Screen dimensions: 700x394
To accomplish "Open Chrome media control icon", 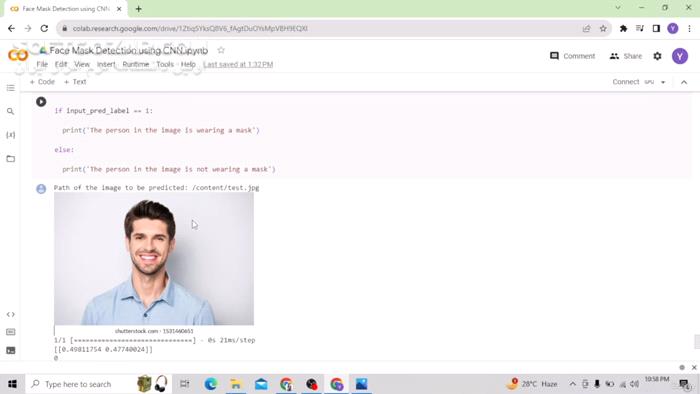I will (640, 29).
